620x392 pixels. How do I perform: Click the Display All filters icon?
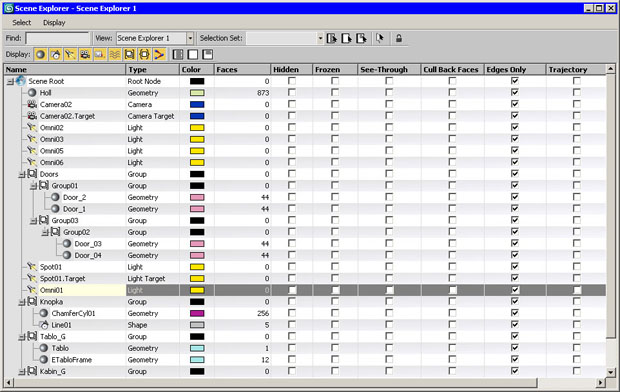178,54
